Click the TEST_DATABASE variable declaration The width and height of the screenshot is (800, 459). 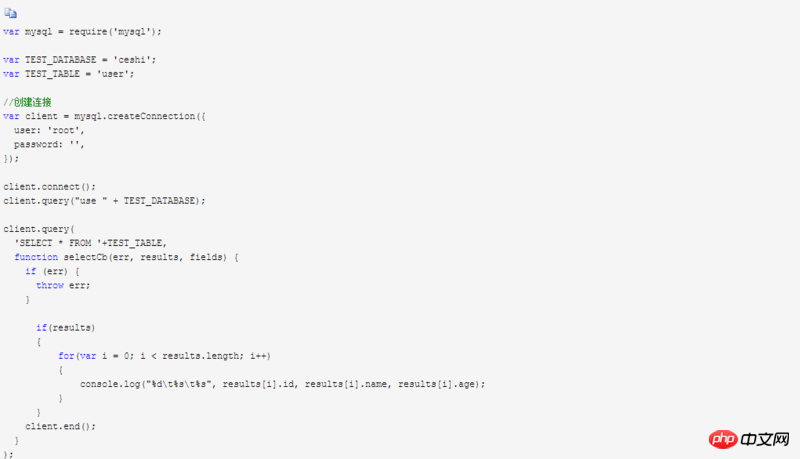pyautogui.click(x=79, y=60)
